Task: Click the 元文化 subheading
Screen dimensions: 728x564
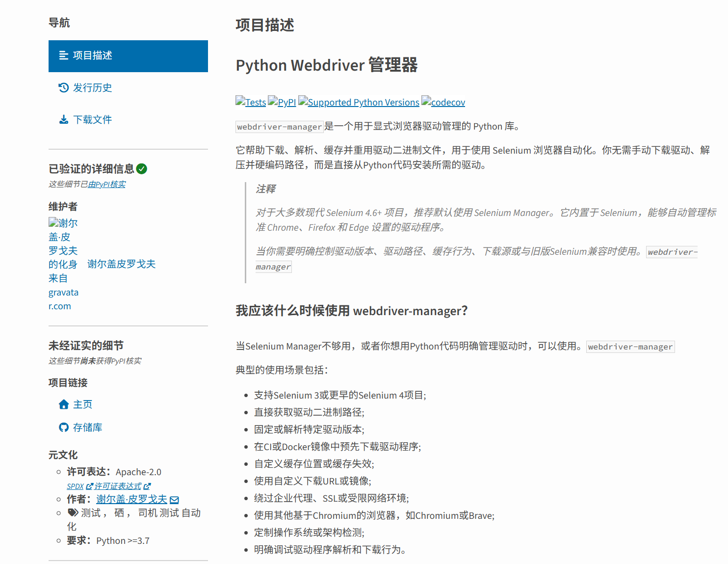Action: [x=63, y=455]
